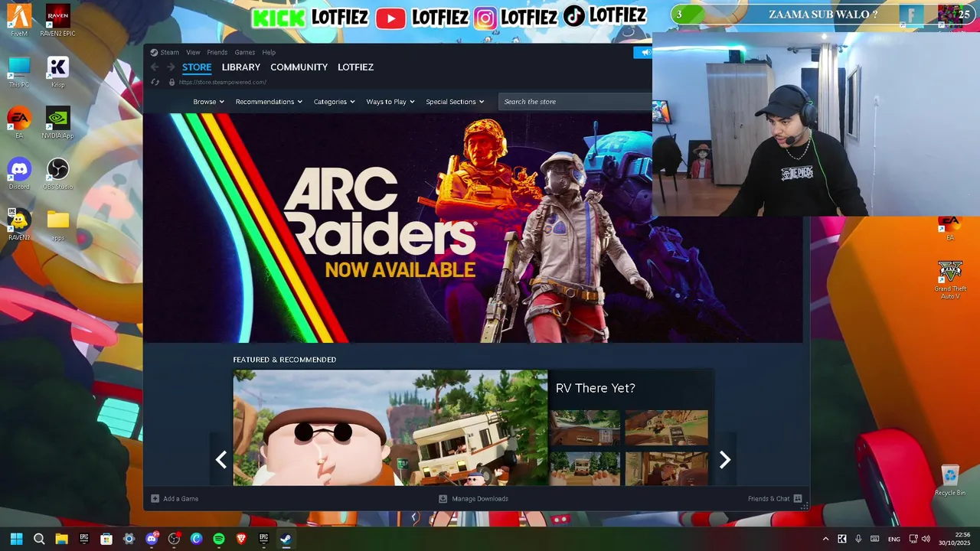Screen dimensions: 980x551
Task: Open File Explorer from the taskbar
Action: (x=62, y=539)
